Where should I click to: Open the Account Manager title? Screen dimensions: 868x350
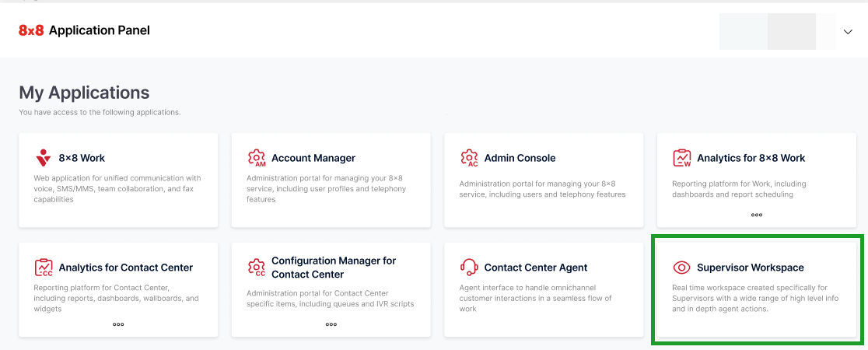coord(313,158)
